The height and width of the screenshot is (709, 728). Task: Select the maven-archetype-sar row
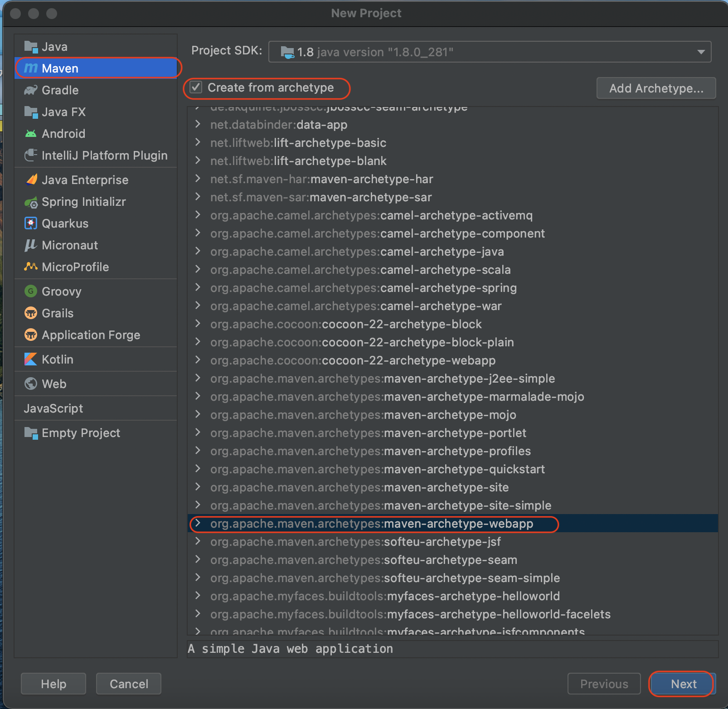point(452,197)
